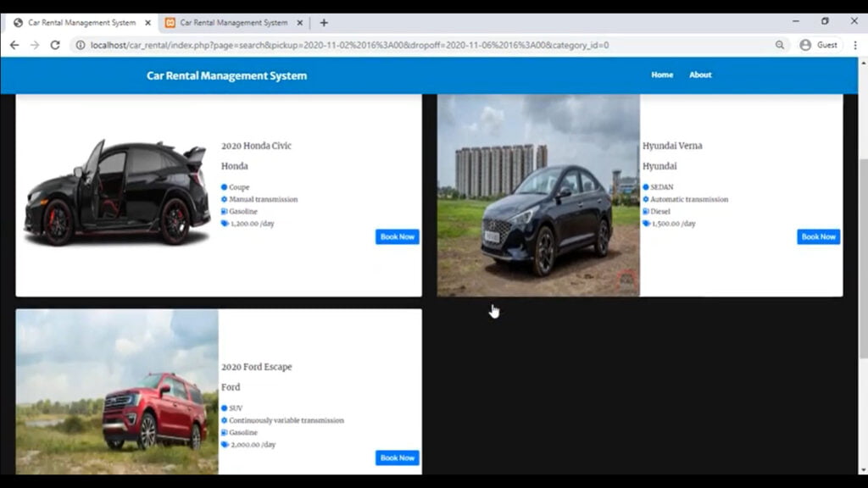Screen dimensions: 868x488
Task: Click gear icon beside Continuously variable transmission
Action: click(224, 420)
